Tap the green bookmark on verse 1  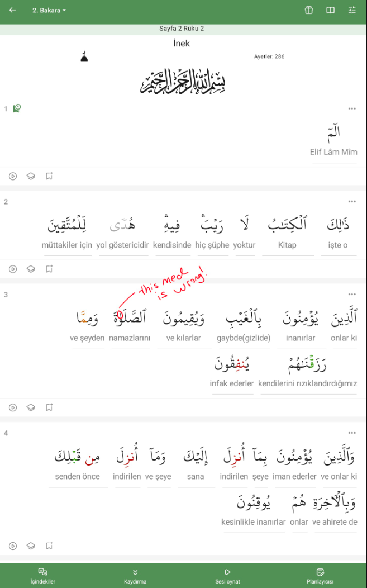[17, 108]
